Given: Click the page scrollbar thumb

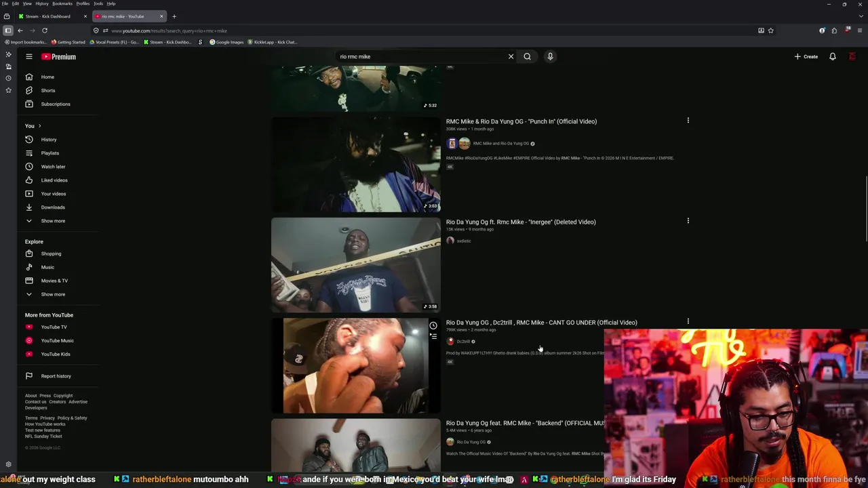Looking at the screenshot, I should pyautogui.click(x=865, y=208).
